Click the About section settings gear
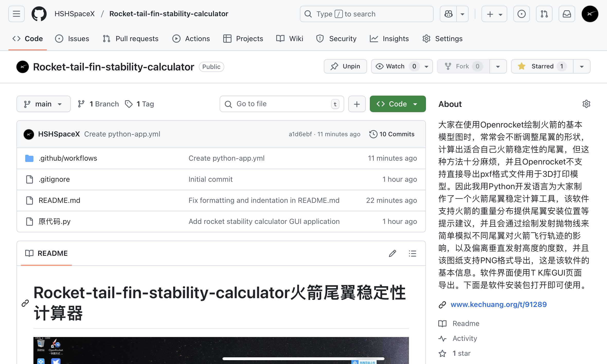607x364 pixels. 586,104
